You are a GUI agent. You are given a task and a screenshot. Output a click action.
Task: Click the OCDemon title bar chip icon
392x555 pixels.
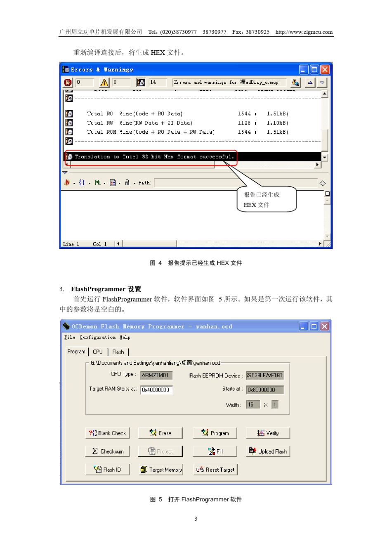pyautogui.click(x=66, y=326)
